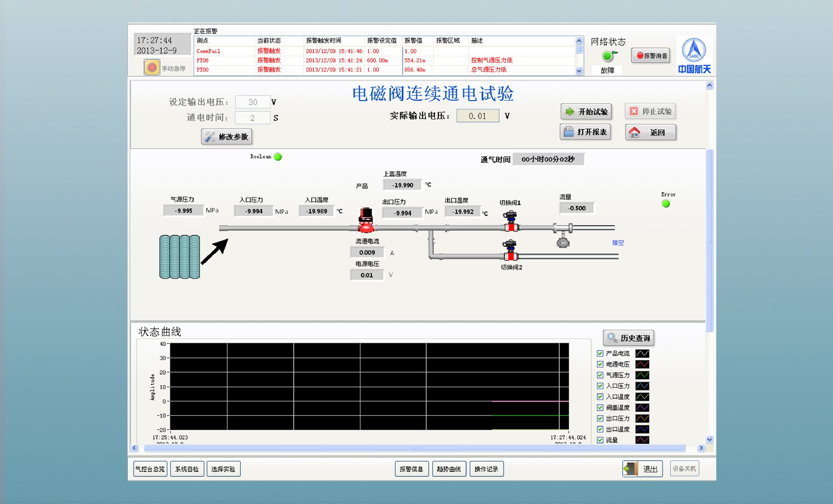Toggle the 流量 curve checkbox
Image resolution: width=833 pixels, height=504 pixels.
coord(600,440)
